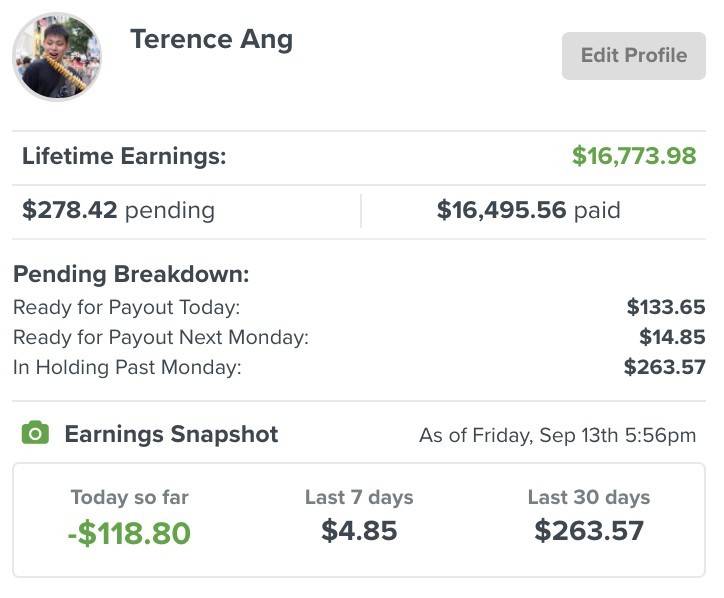The width and height of the screenshot is (724, 598).
Task: Select the Last 7 days $4.85 figure
Action: tap(359, 530)
